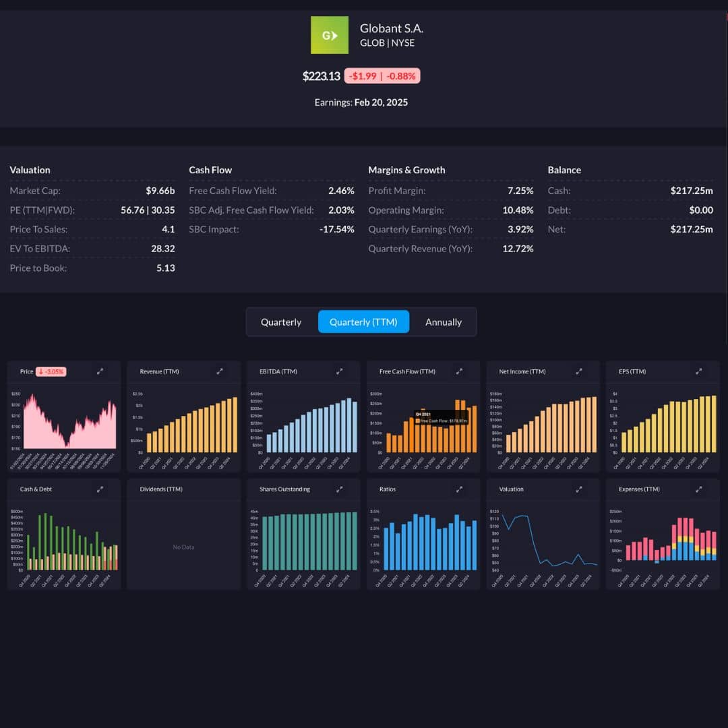This screenshot has width=728, height=728.
Task: Click the Debt value $0.00
Action: [701, 210]
